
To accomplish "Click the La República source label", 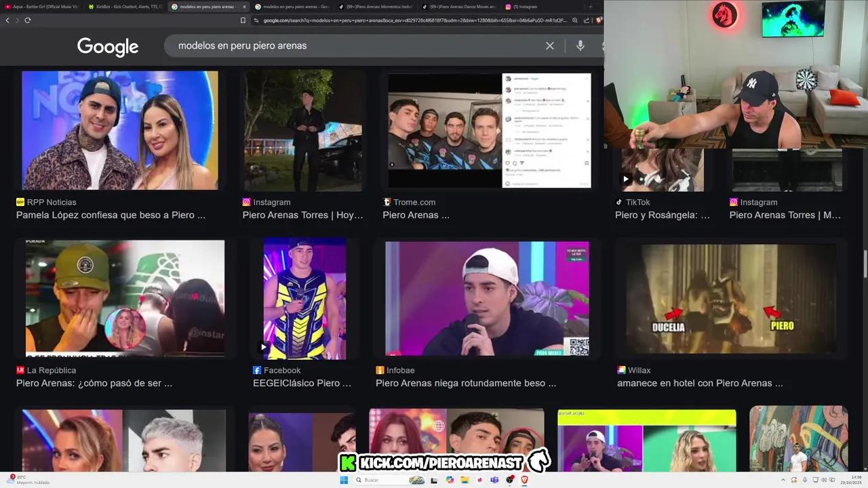I will click(x=46, y=370).
